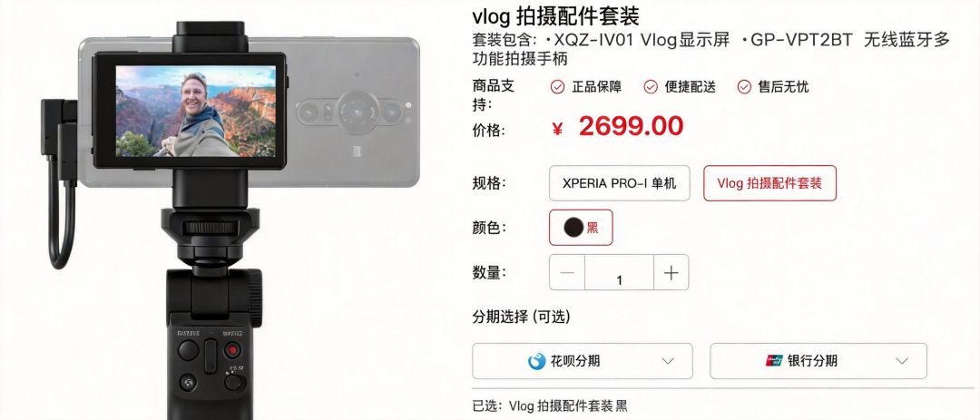Select the XPERIA PRO-I 单机 option
This screenshot has height=420, width=980.
(620, 184)
